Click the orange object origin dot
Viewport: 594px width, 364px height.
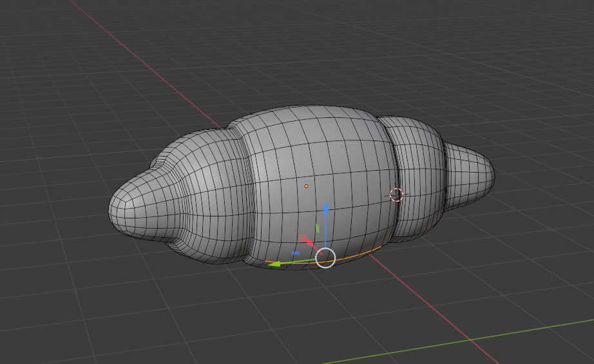point(306,186)
